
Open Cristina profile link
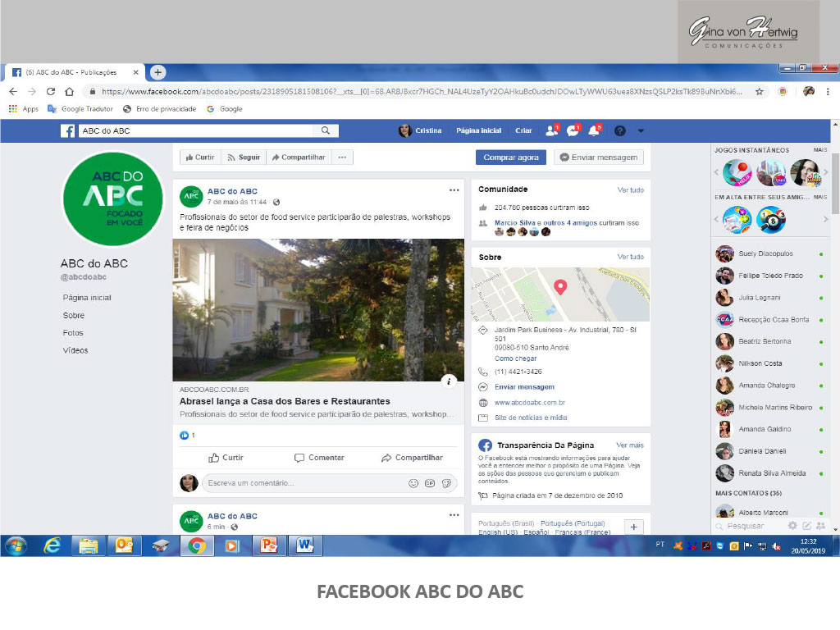(x=421, y=130)
